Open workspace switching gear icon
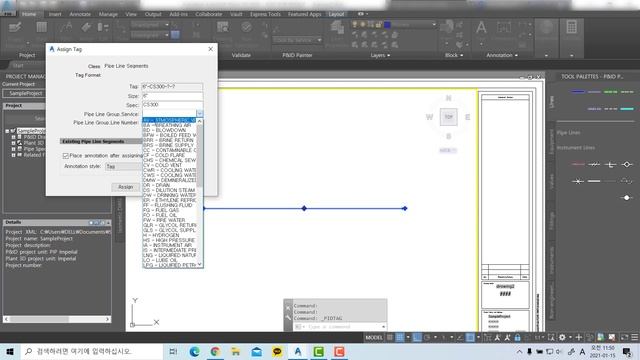This screenshot has height=360, width=640. click(x=562, y=338)
